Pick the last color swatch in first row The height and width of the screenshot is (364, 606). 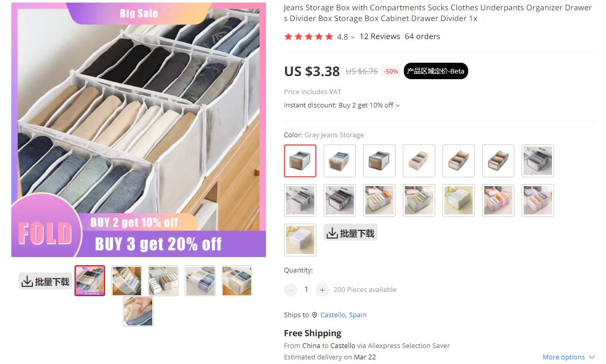coord(538,161)
